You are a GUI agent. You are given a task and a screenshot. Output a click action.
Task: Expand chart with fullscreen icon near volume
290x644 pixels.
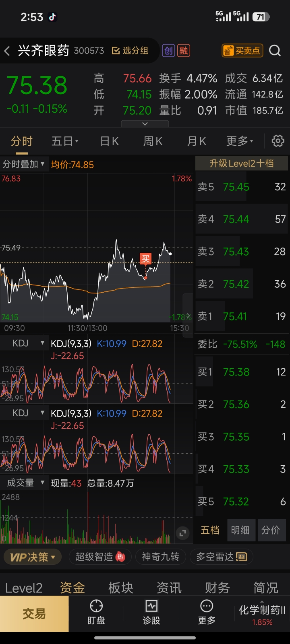point(182,533)
